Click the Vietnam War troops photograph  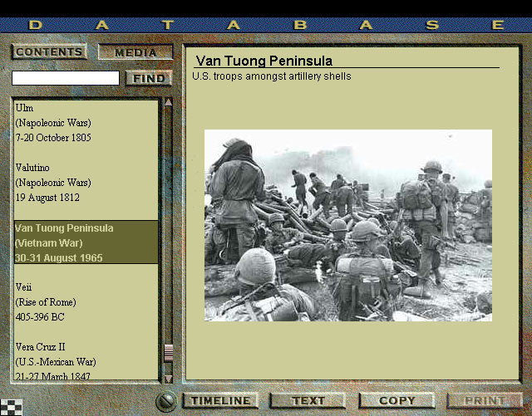[347, 225]
